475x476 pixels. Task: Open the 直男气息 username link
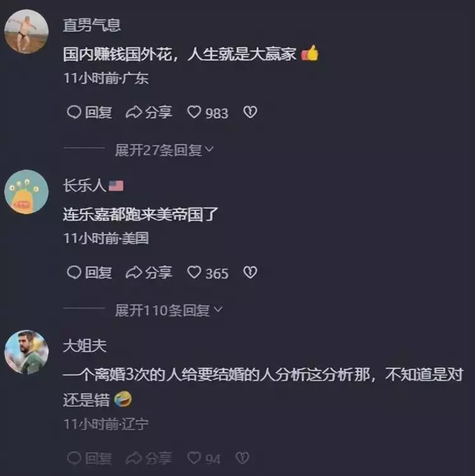pos(92,25)
